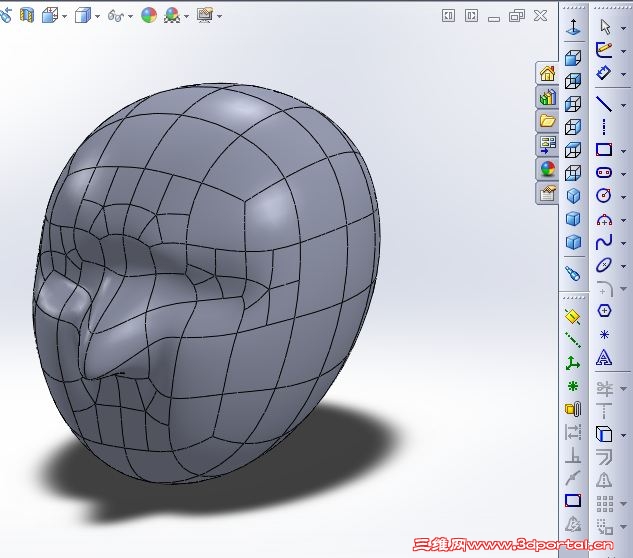Switch to the Top standard view
The image size is (633, 558).
[x=573, y=150]
